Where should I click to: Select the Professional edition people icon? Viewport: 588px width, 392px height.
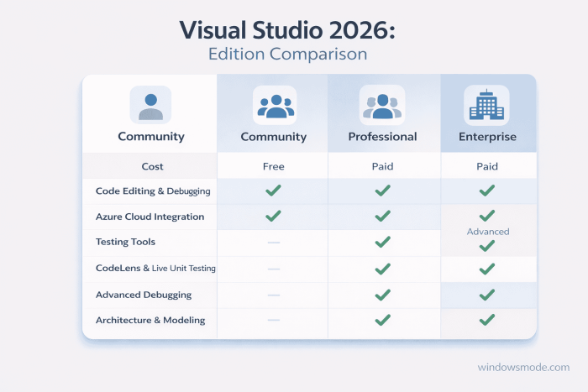click(x=382, y=105)
